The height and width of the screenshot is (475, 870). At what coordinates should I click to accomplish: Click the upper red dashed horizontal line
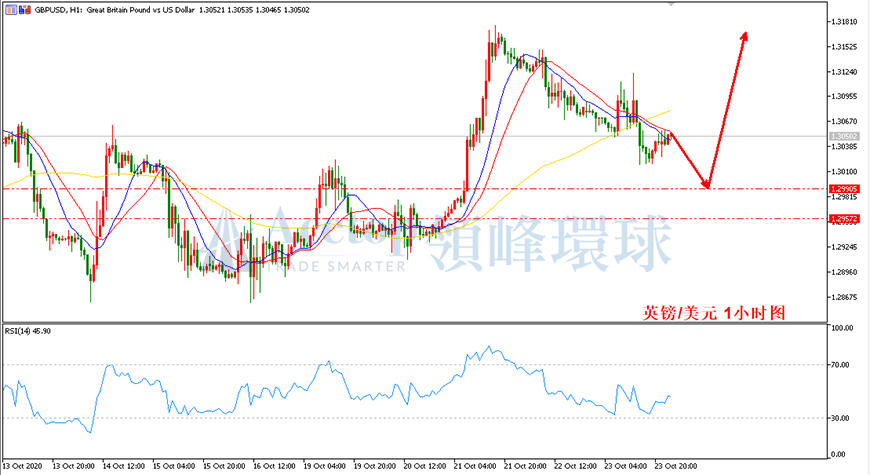tap(415, 189)
